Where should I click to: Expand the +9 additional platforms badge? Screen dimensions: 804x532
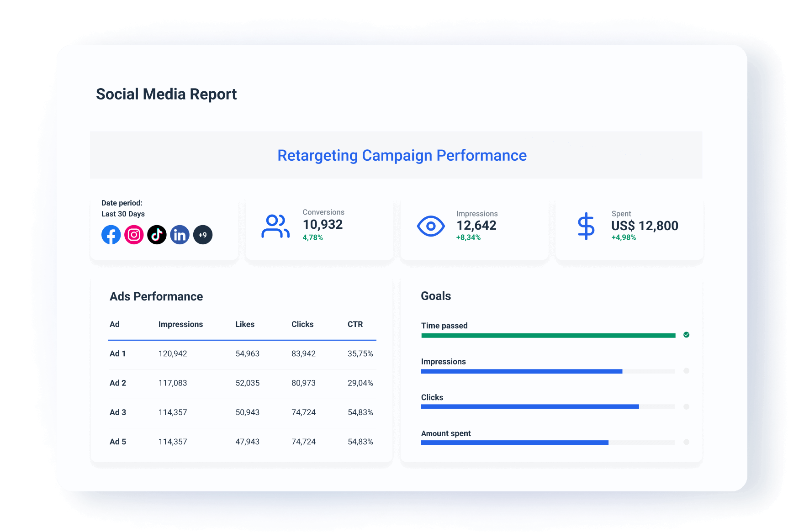tap(203, 234)
